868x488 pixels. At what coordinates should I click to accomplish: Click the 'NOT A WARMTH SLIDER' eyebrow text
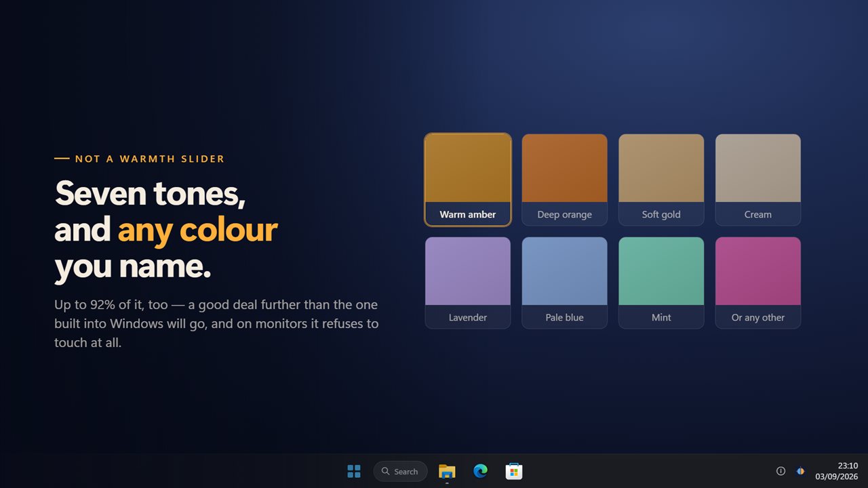coord(150,159)
